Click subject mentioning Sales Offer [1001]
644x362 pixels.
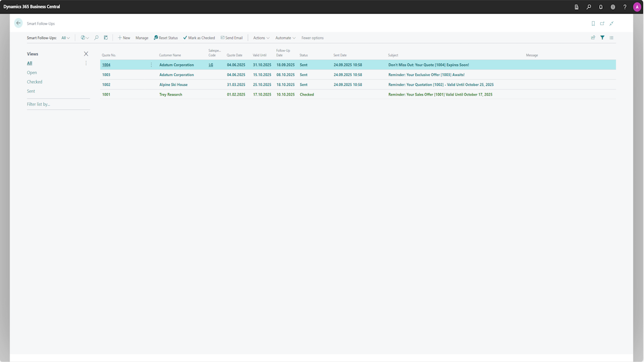coord(440,95)
